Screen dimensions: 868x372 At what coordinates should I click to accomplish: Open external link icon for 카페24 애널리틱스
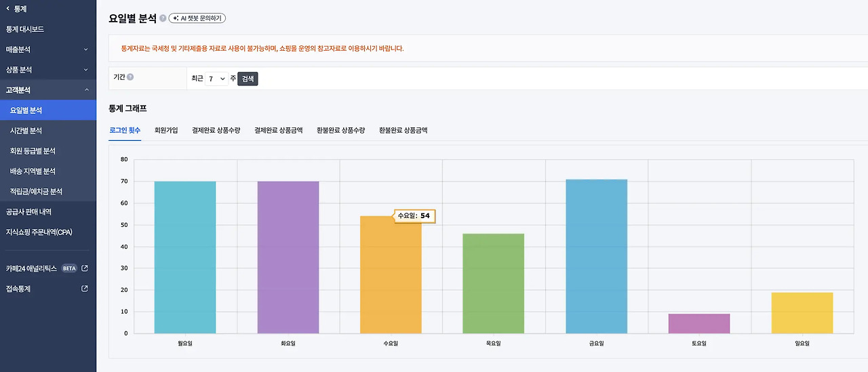85,268
